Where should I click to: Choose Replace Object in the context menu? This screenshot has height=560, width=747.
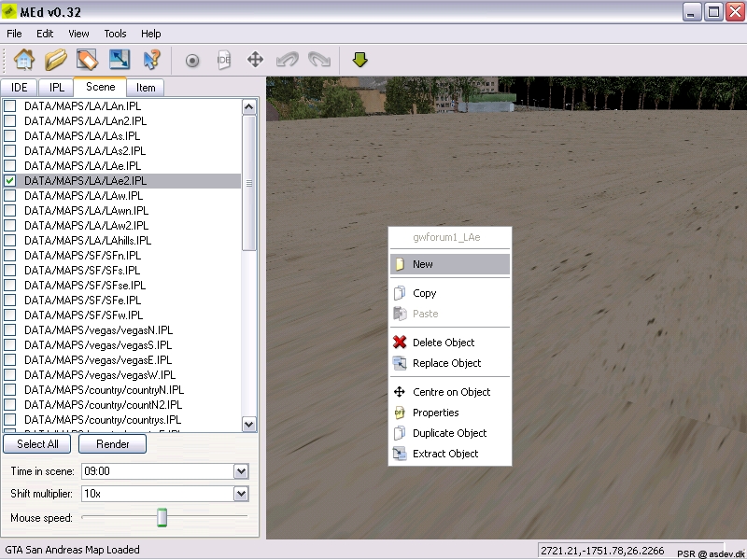click(450, 363)
